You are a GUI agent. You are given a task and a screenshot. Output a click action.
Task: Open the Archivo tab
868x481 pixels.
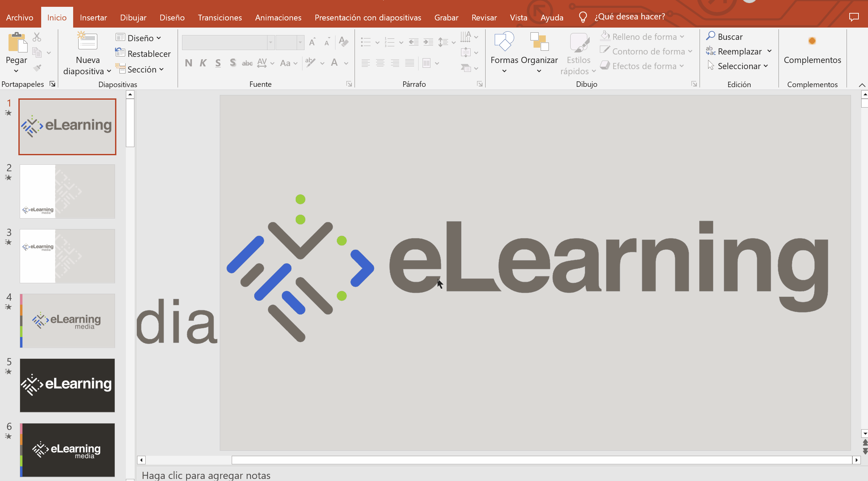point(20,17)
